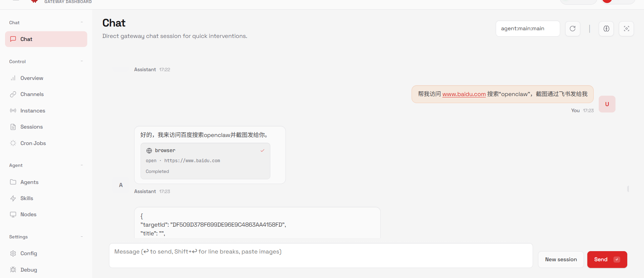The width and height of the screenshot is (644, 278).
Task: Open the Agents page label
Action: 30,182
